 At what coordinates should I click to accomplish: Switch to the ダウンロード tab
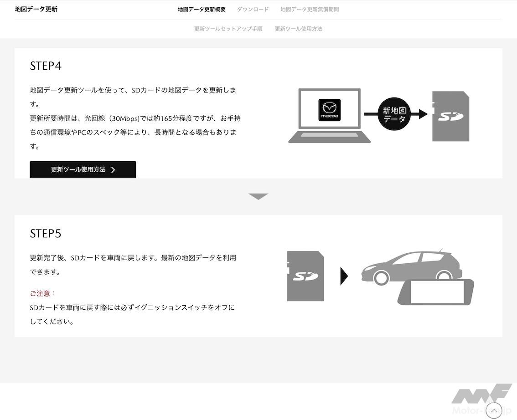click(x=253, y=10)
